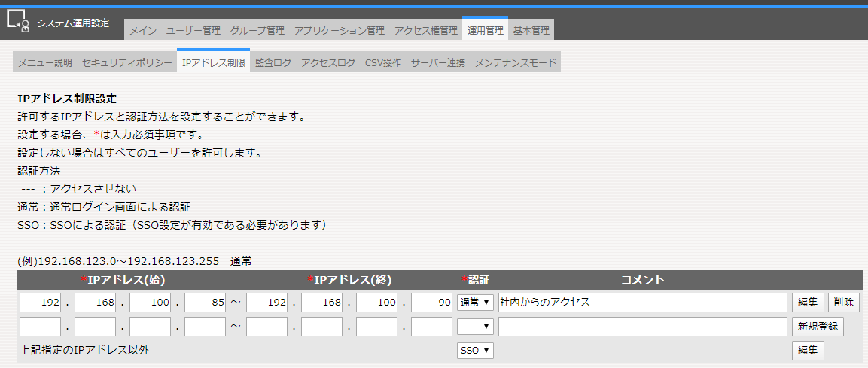Click the system settings logo icon
The image size is (868, 368).
pos(18,23)
